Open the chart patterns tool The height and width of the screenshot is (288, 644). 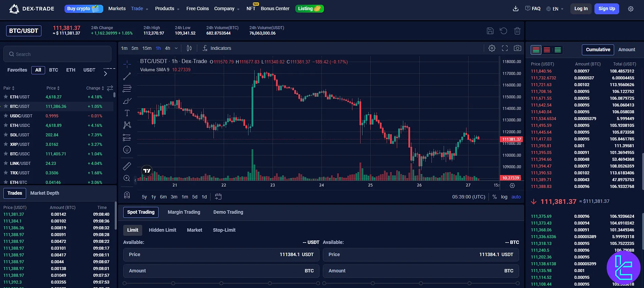127,125
